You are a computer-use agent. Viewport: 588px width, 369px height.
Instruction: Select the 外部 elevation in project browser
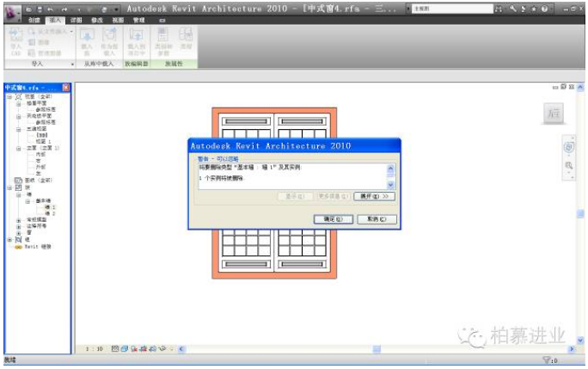40,167
